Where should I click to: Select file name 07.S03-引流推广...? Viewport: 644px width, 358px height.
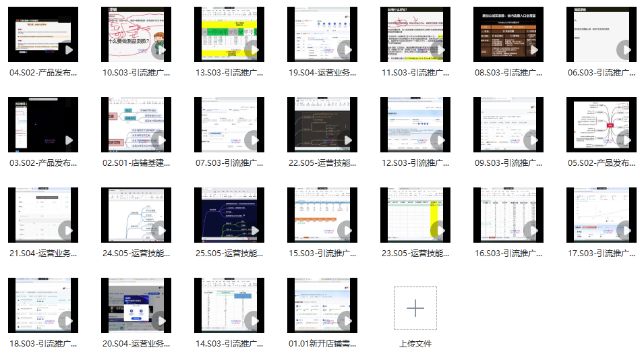(229, 163)
